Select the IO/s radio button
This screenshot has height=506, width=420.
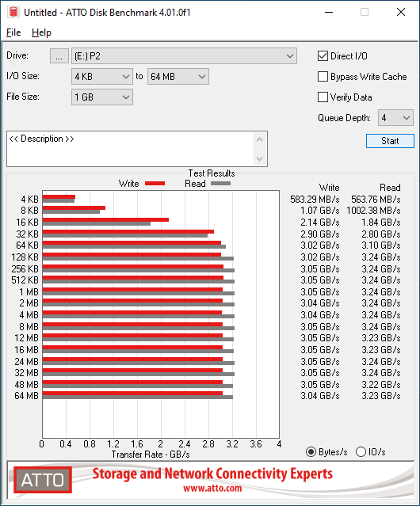click(x=361, y=452)
